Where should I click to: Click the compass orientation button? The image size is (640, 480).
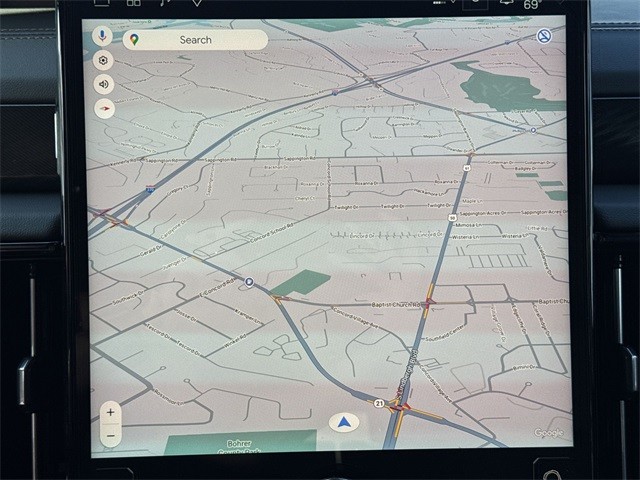104,109
